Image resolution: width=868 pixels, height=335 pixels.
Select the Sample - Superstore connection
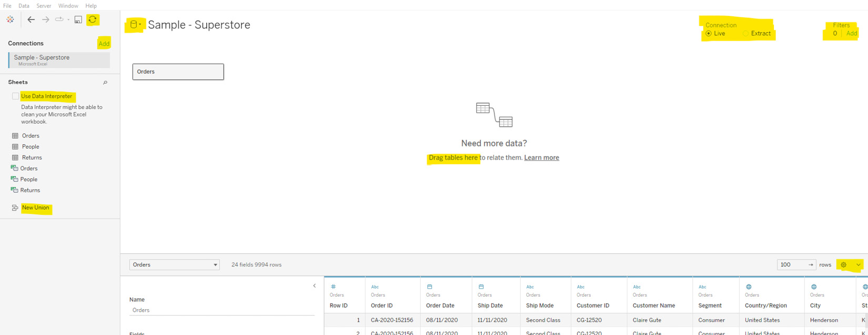point(59,60)
